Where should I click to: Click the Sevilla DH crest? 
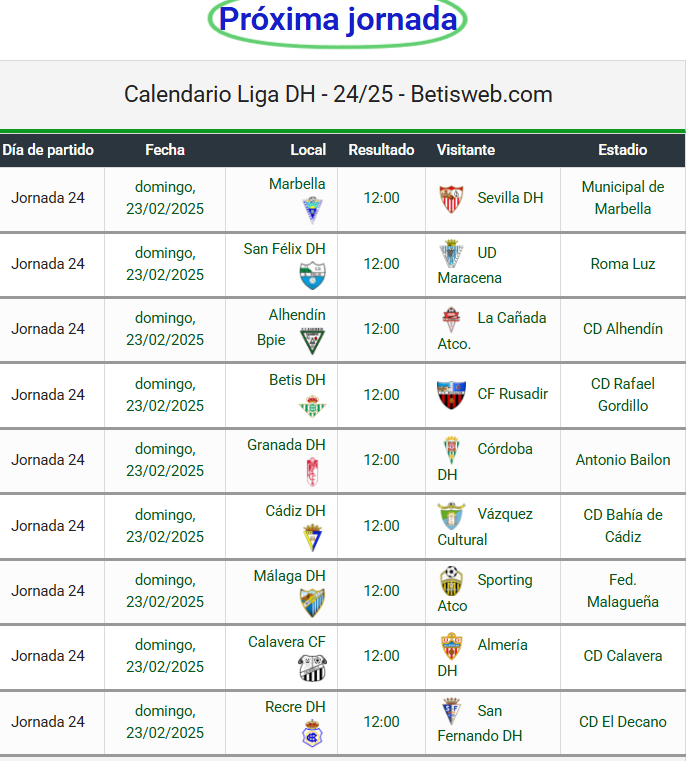click(x=451, y=199)
